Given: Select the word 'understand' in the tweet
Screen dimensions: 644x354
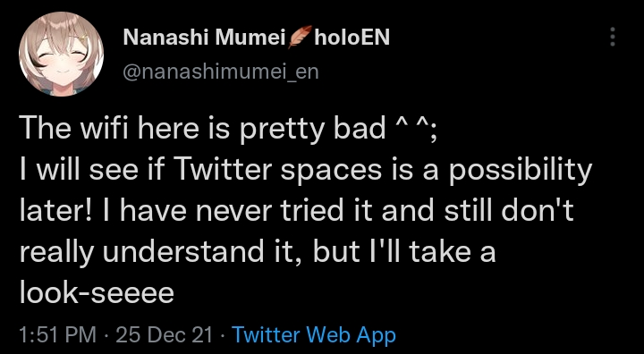Looking at the screenshot, I should (183, 252).
